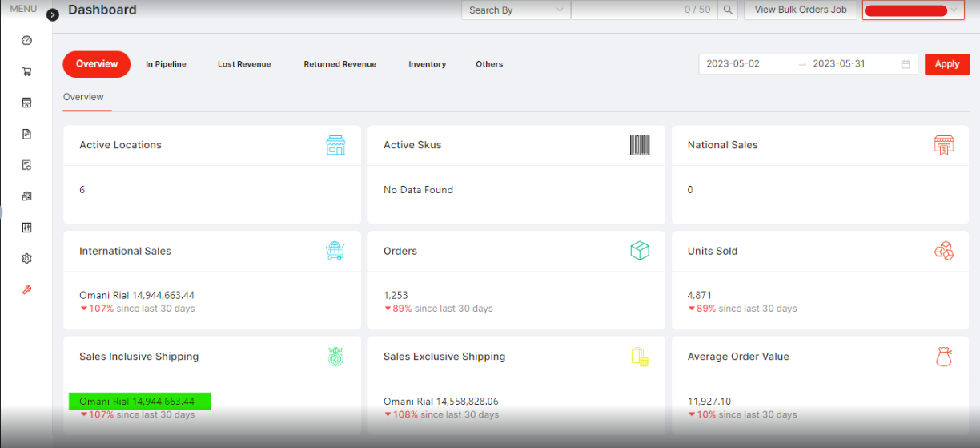Click the red wrench tool icon

tap(26, 290)
